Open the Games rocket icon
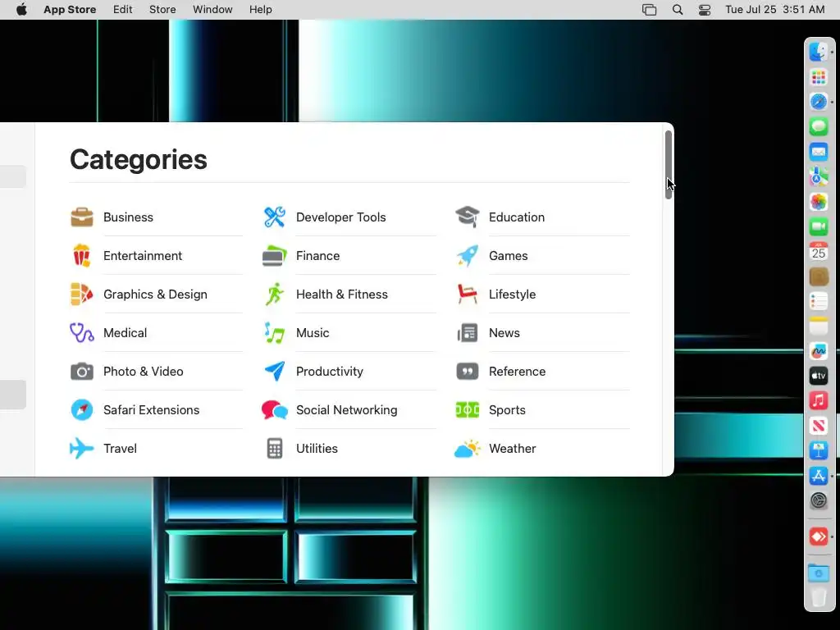 (x=467, y=256)
